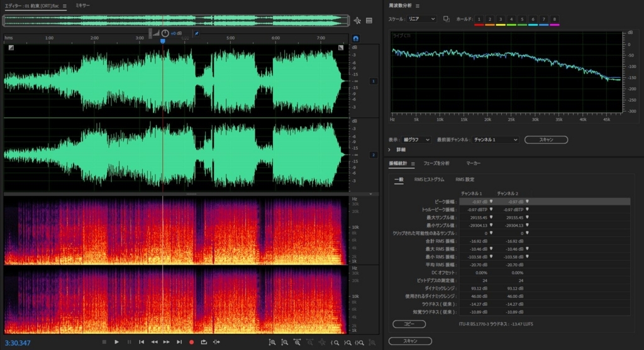Click the Rewind button

click(x=155, y=342)
